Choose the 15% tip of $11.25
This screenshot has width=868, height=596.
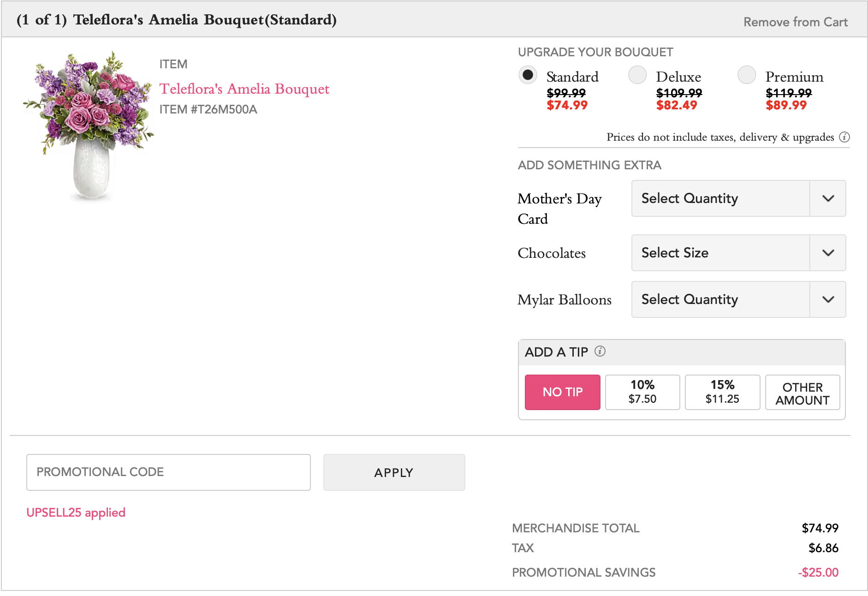(x=722, y=392)
